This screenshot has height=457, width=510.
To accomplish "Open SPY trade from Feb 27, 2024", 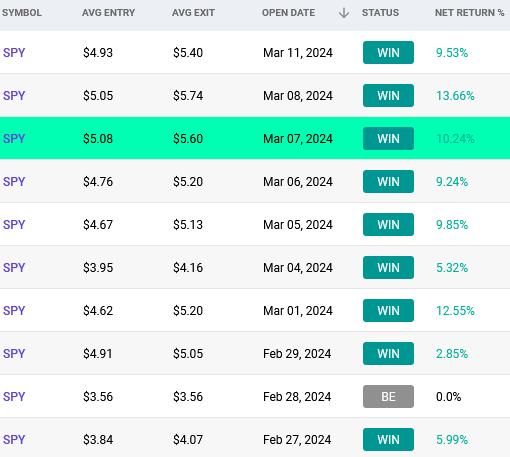I will [x=14, y=440].
